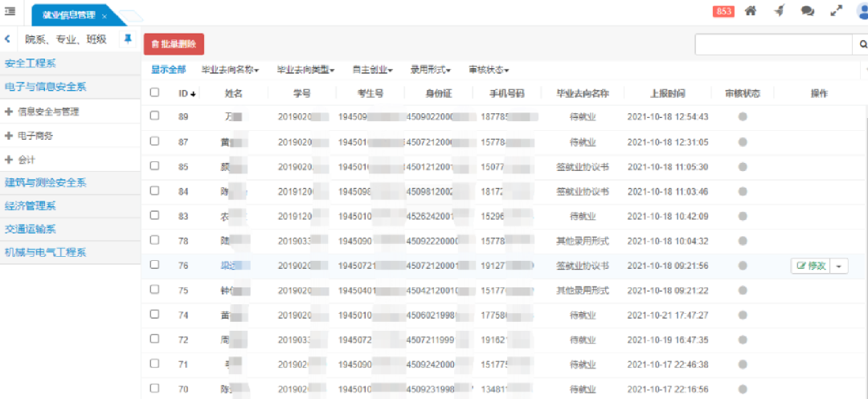Open the 审核状态 filter dropdown
The height and width of the screenshot is (399, 868).
(488, 70)
